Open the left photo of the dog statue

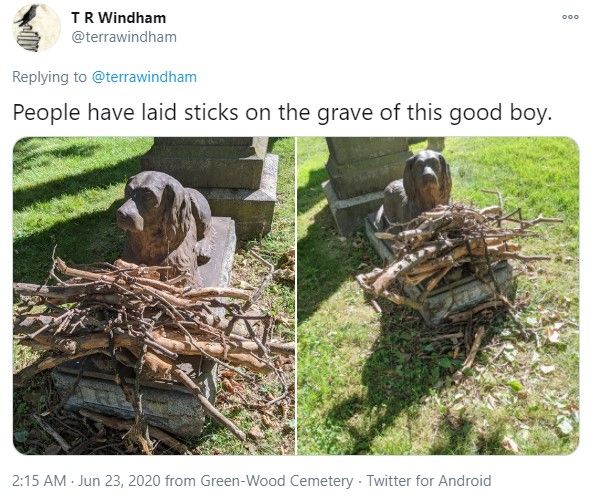click(x=154, y=296)
